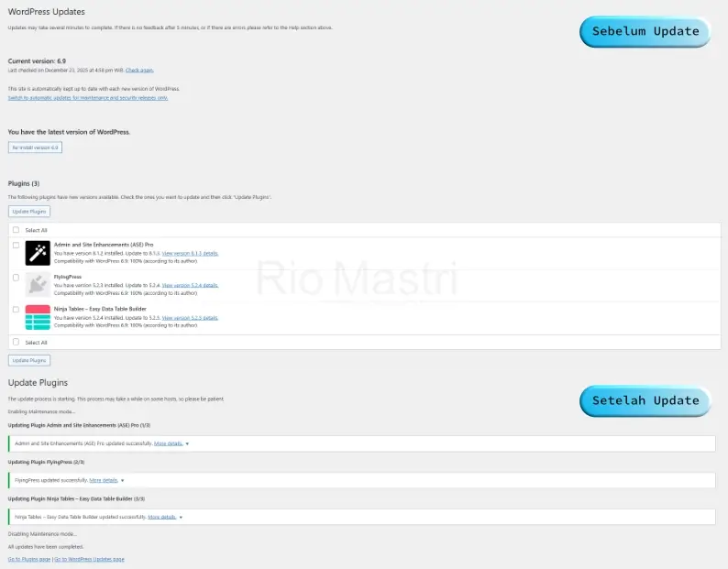Click the FlyingPress plugin icon
728x569 pixels.
(38, 284)
